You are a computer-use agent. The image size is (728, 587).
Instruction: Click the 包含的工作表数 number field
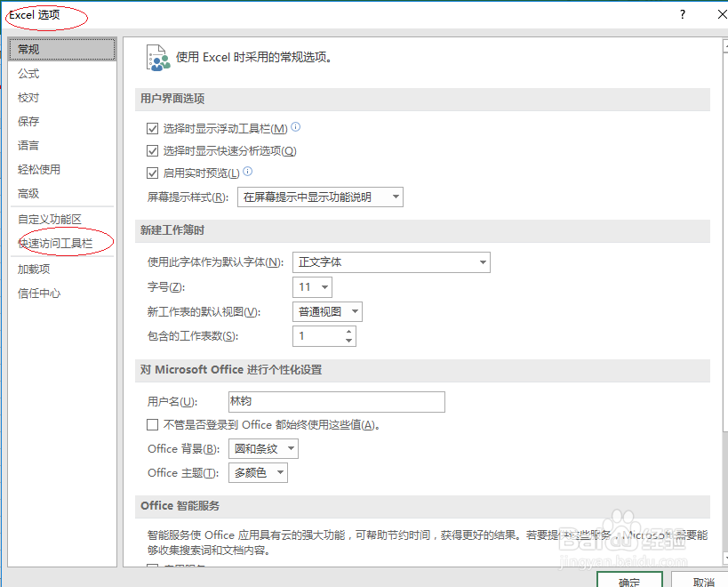click(x=319, y=336)
